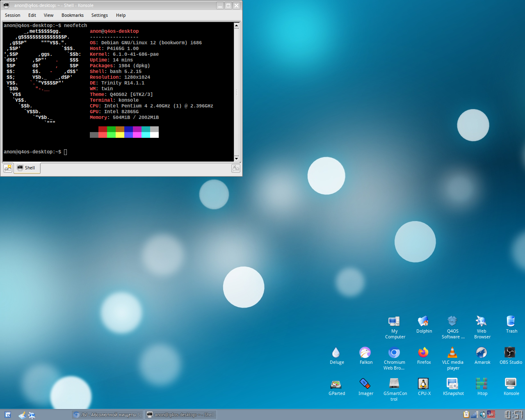Launch the Falkon browser icon
The image size is (525, 420).
[x=365, y=353]
